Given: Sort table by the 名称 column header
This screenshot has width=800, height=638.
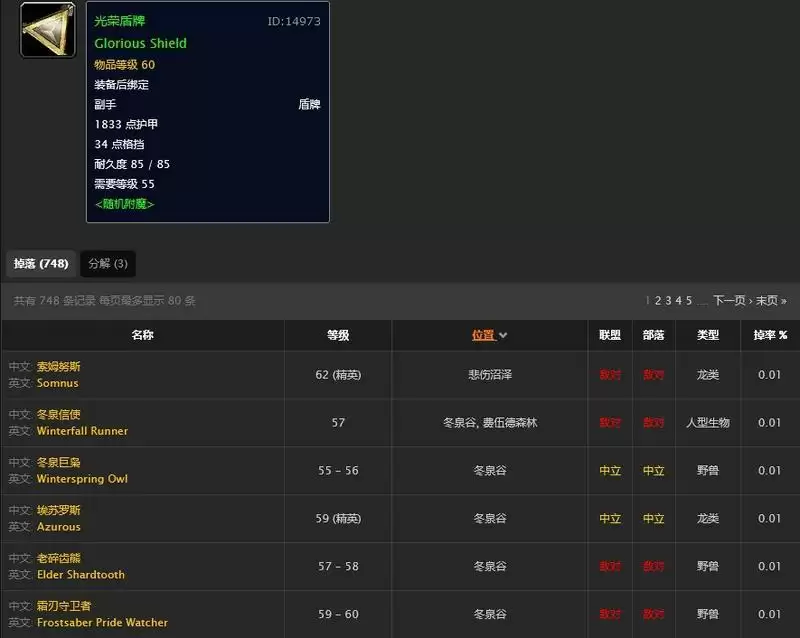Looking at the screenshot, I should click(x=143, y=335).
